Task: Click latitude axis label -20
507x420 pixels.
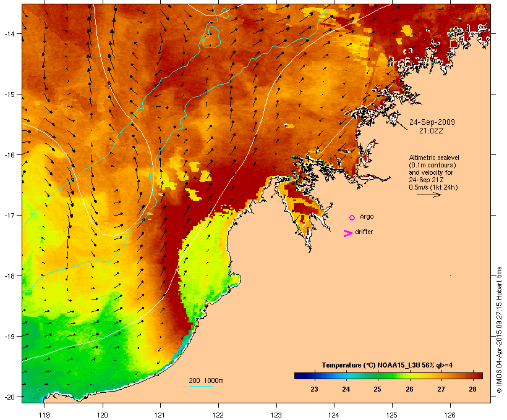Action: point(9,397)
